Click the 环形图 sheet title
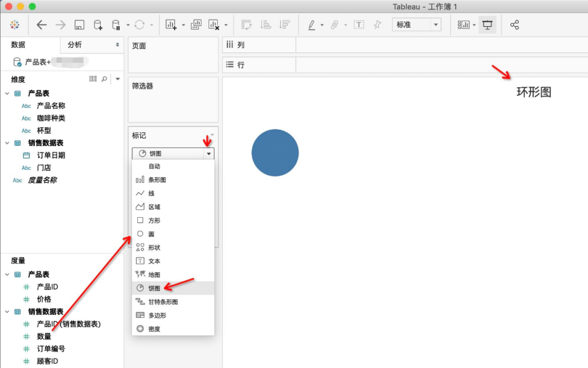The height and width of the screenshot is (368, 588). pyautogui.click(x=534, y=93)
